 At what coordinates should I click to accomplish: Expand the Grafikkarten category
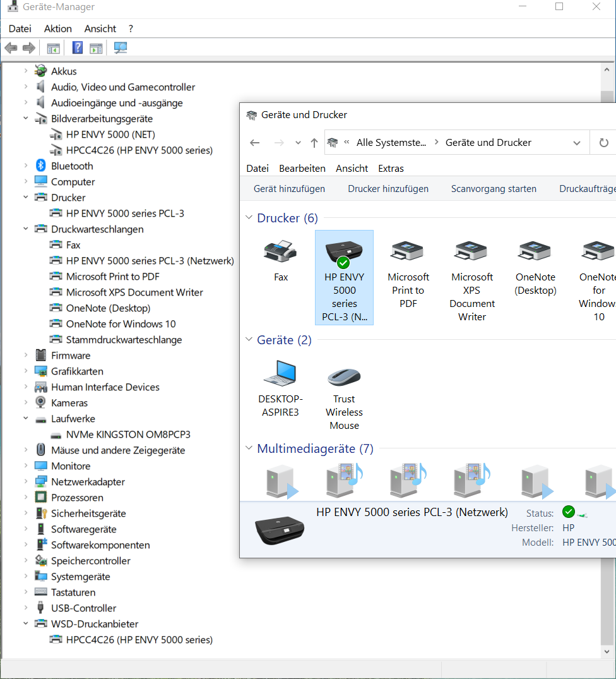pos(25,371)
